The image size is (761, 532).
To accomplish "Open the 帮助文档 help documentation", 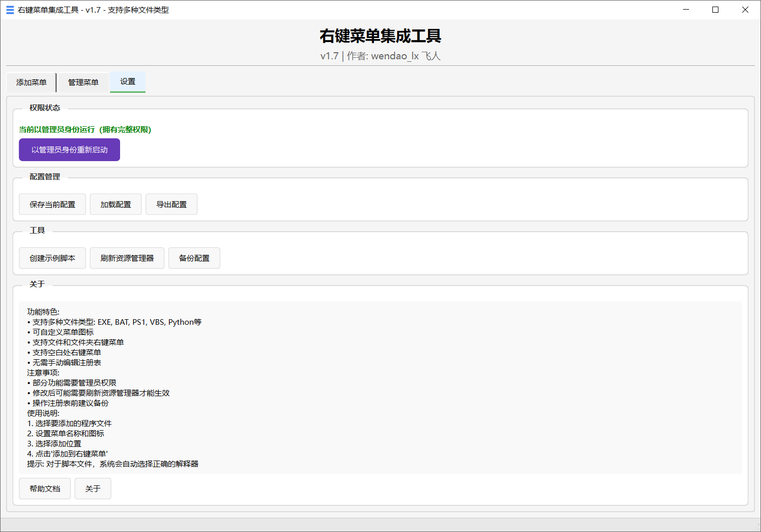I will pos(45,488).
